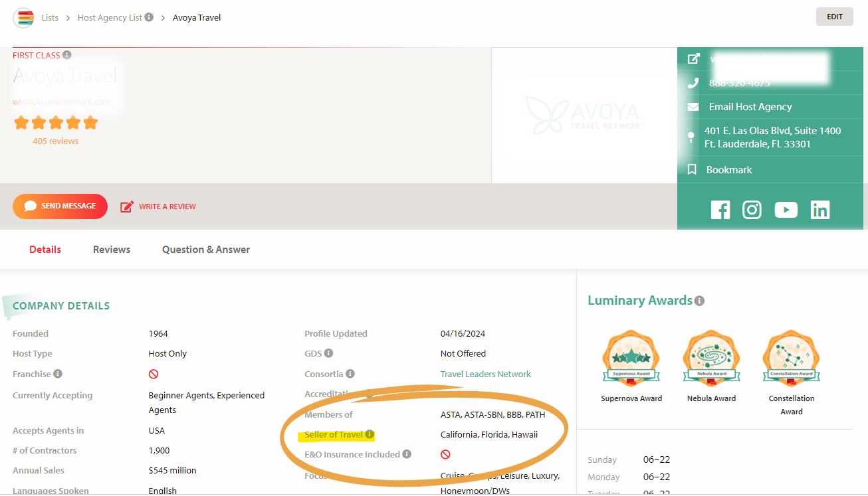Click the '04/16/2024' profile updated date
The height and width of the screenshot is (496, 868).
click(x=463, y=333)
